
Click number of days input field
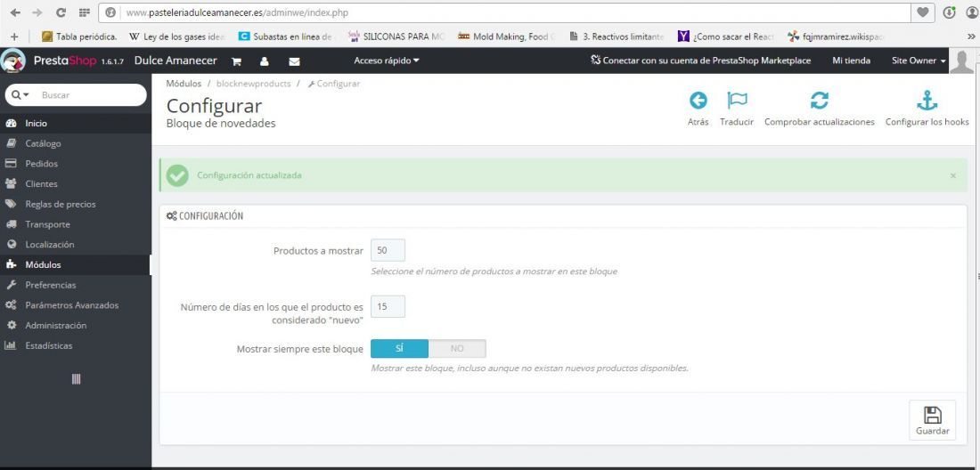(388, 306)
